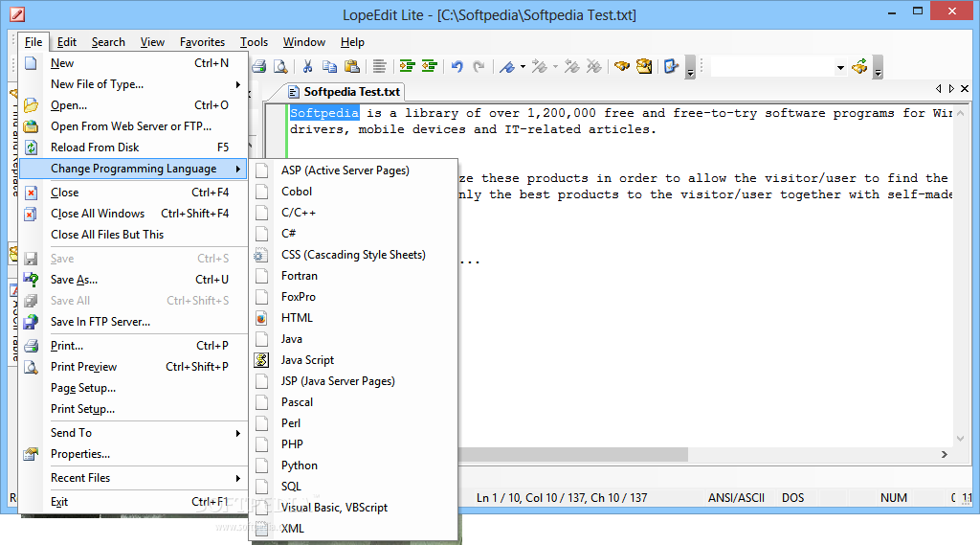Click the gray Redo arrow icon
Viewport: 980px width, 545px height.
point(479,66)
